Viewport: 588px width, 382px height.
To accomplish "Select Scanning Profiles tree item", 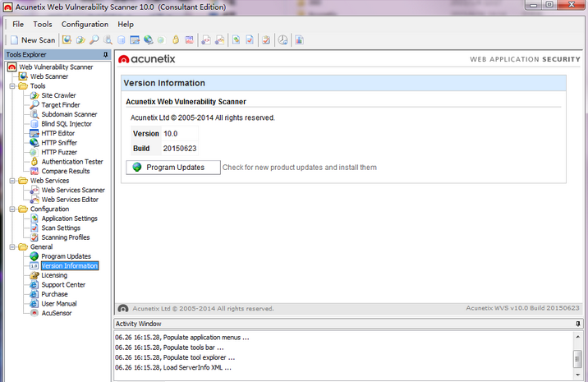I will (x=65, y=237).
